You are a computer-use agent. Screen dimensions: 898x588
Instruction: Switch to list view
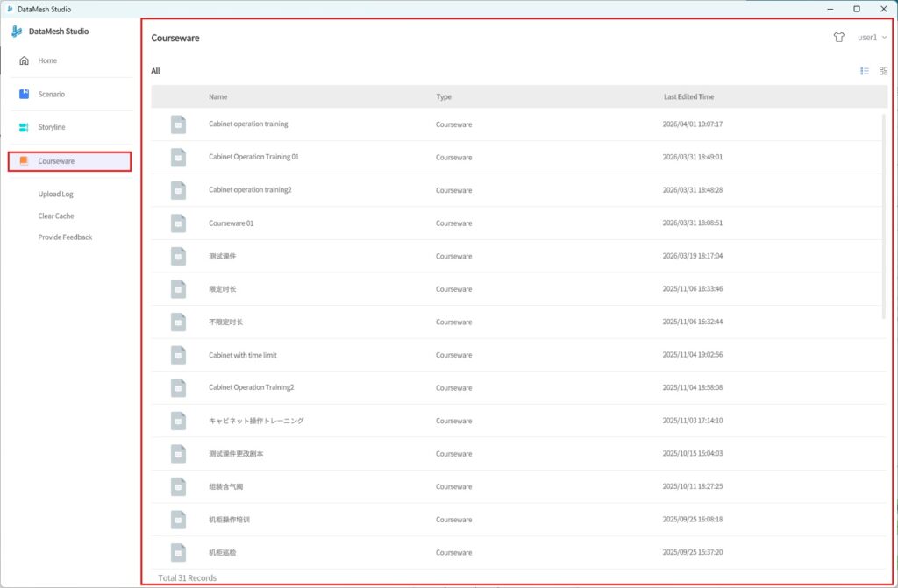(865, 71)
